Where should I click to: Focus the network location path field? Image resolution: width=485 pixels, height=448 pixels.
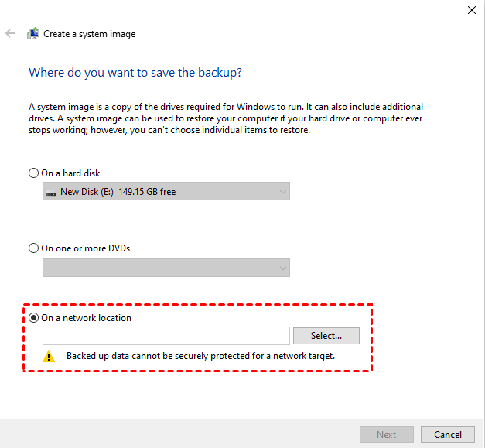[166, 336]
